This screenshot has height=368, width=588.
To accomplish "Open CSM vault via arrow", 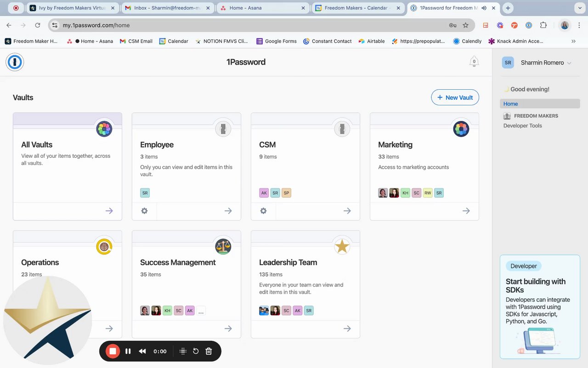I will [347, 211].
